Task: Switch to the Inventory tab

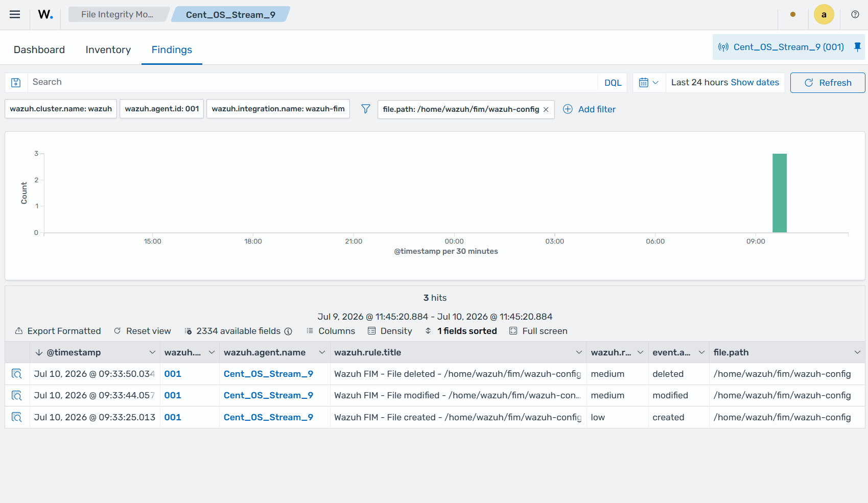Action: [x=108, y=50]
